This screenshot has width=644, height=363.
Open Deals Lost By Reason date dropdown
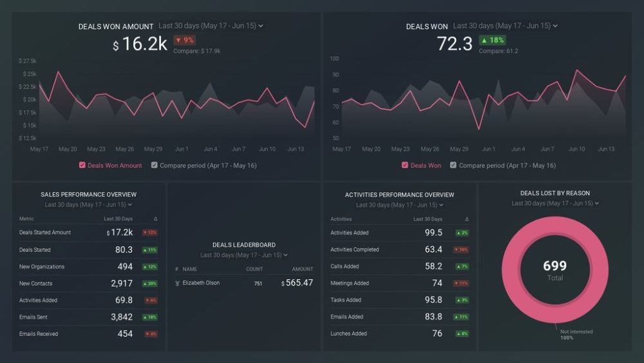pyautogui.click(x=555, y=203)
